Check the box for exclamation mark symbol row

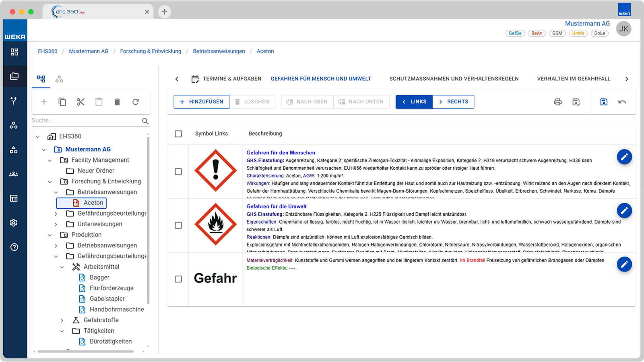[178, 172]
